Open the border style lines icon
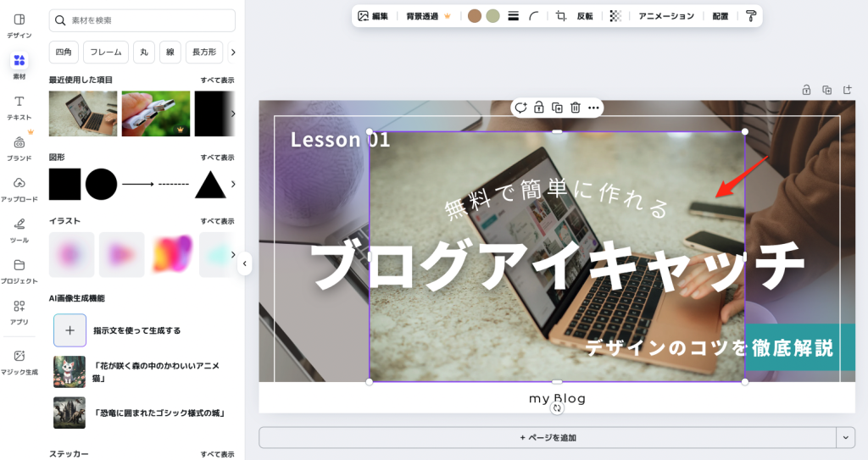This screenshot has width=868, height=460. pos(513,16)
